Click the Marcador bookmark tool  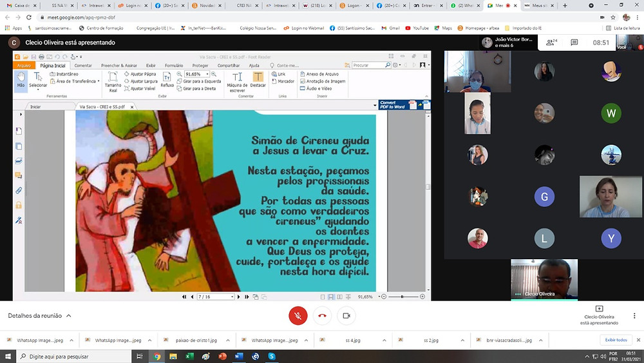(283, 81)
